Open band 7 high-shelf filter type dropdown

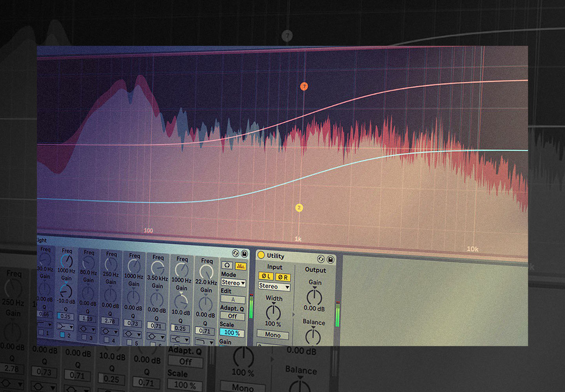(x=180, y=339)
